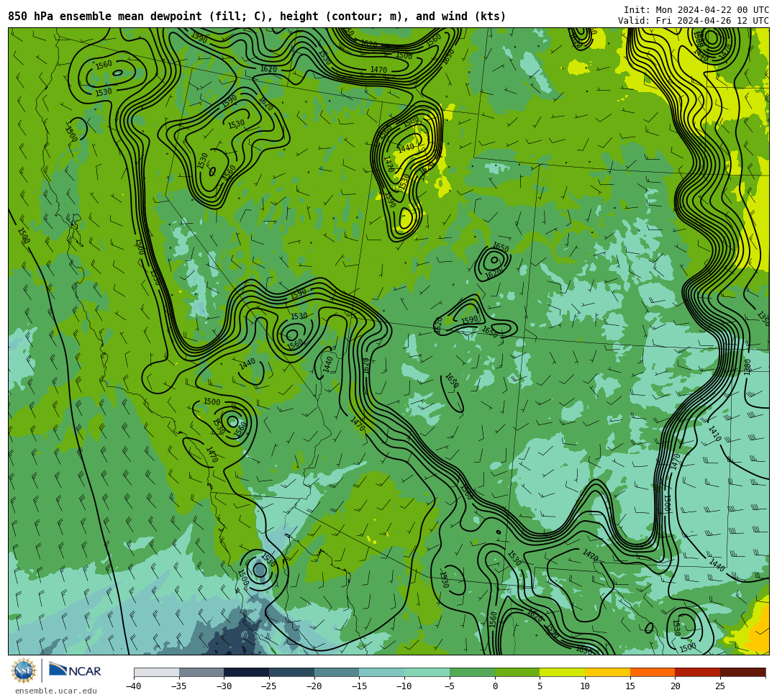This screenshot has width=777, height=700.
Task: Click the -10 colorbar tick label
Action: (x=404, y=686)
